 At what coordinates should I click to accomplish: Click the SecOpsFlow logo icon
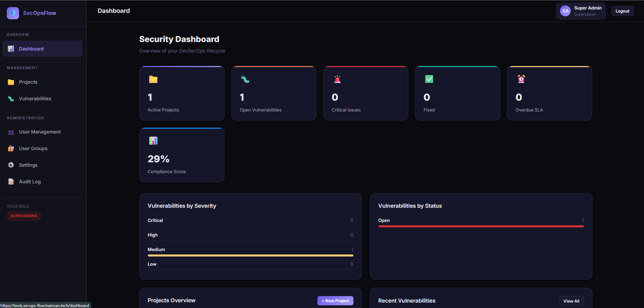pyautogui.click(x=13, y=13)
